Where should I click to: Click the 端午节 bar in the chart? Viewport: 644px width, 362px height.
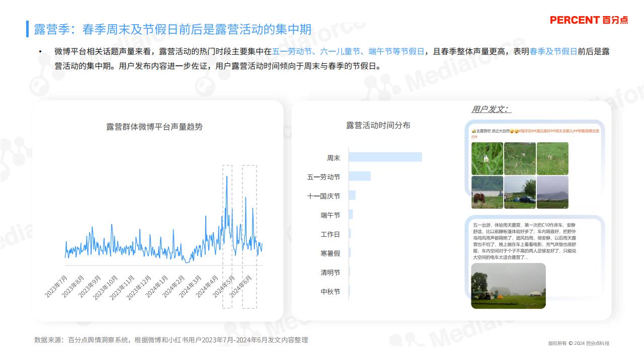[x=351, y=215]
